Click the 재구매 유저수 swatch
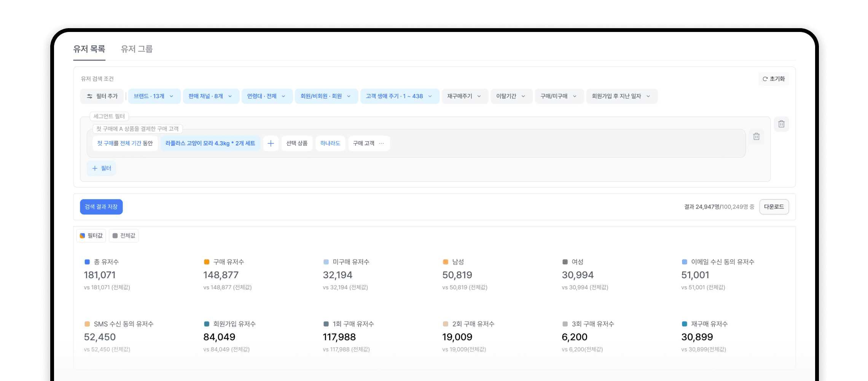The width and height of the screenshot is (868, 381). (685, 324)
